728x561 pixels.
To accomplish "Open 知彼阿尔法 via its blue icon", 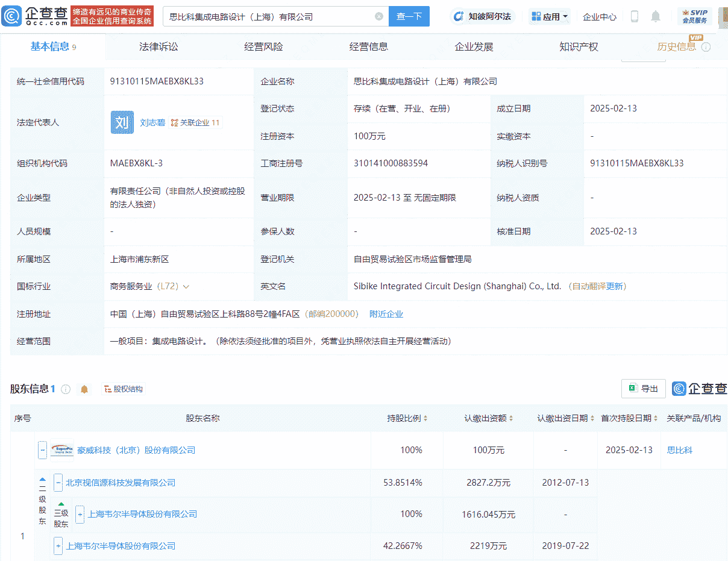I will coord(459,16).
